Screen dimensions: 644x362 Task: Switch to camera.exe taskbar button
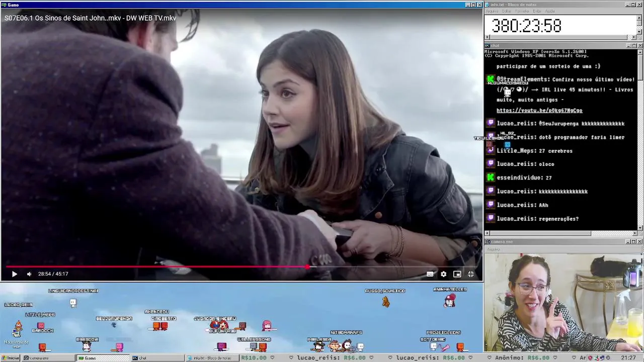[x=48, y=358]
